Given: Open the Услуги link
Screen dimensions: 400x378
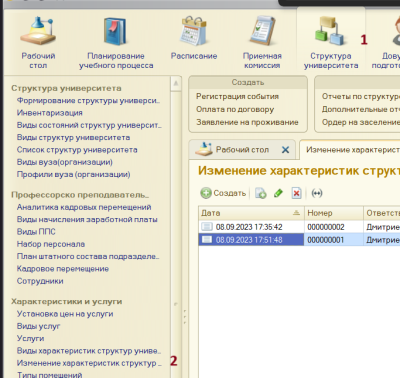Looking at the screenshot, I should tap(30, 338).
